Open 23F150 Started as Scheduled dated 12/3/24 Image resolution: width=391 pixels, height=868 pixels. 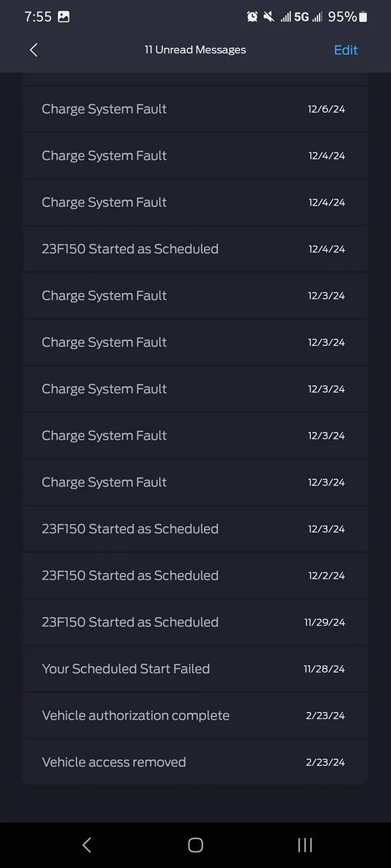[195, 529]
